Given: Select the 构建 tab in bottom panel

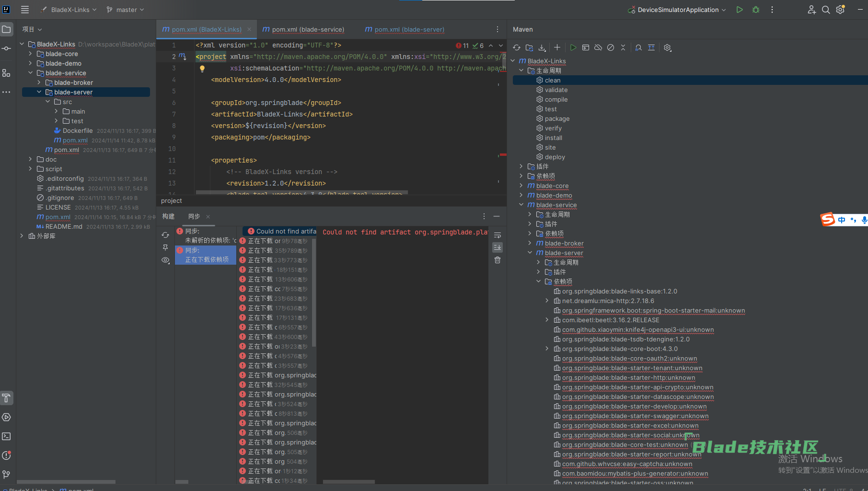Looking at the screenshot, I should click(168, 216).
